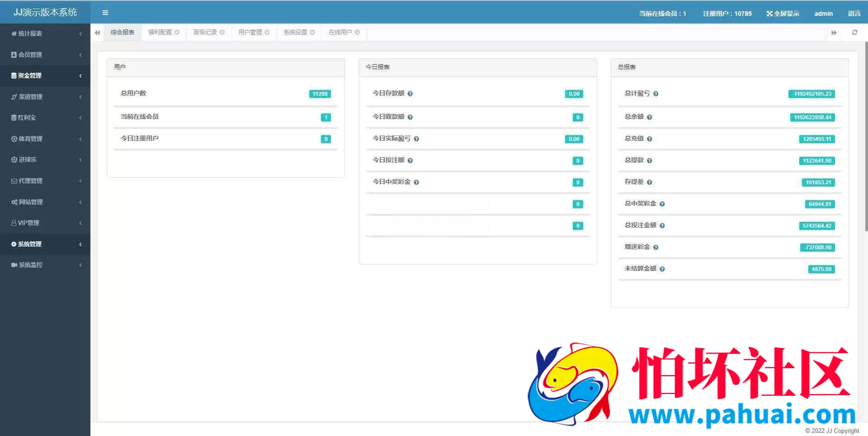The height and width of the screenshot is (436, 868).
Task: Open the admin account menu
Action: (x=823, y=14)
